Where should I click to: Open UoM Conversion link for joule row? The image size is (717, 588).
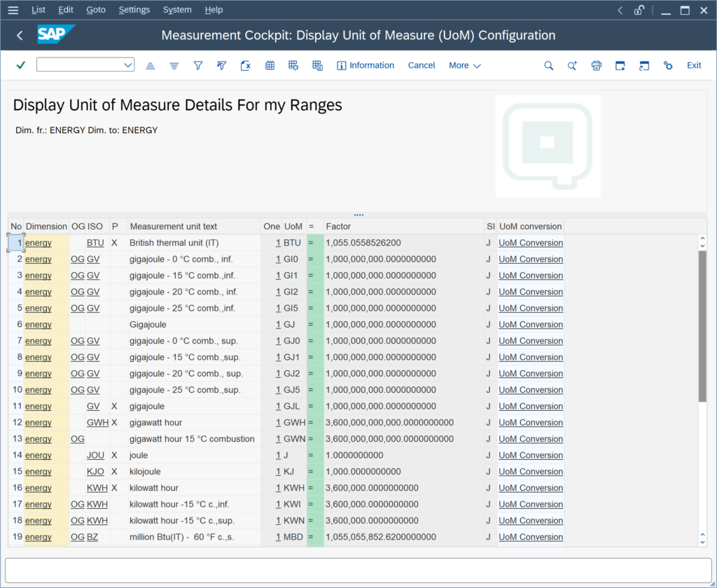coord(531,456)
